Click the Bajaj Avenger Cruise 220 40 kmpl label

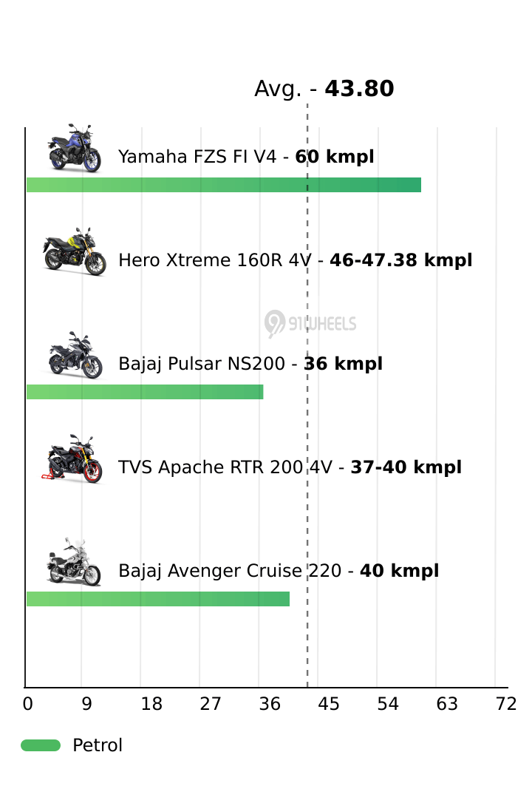[279, 571]
